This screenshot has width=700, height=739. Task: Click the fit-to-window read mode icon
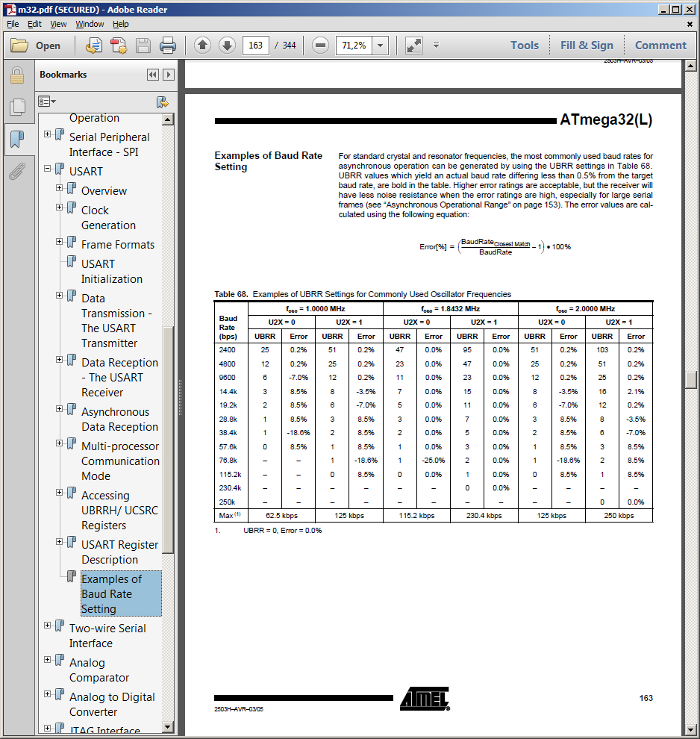pyautogui.click(x=414, y=46)
